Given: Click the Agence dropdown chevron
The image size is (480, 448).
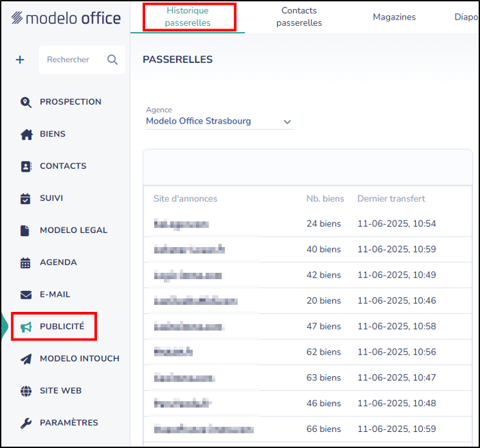Looking at the screenshot, I should (x=287, y=122).
